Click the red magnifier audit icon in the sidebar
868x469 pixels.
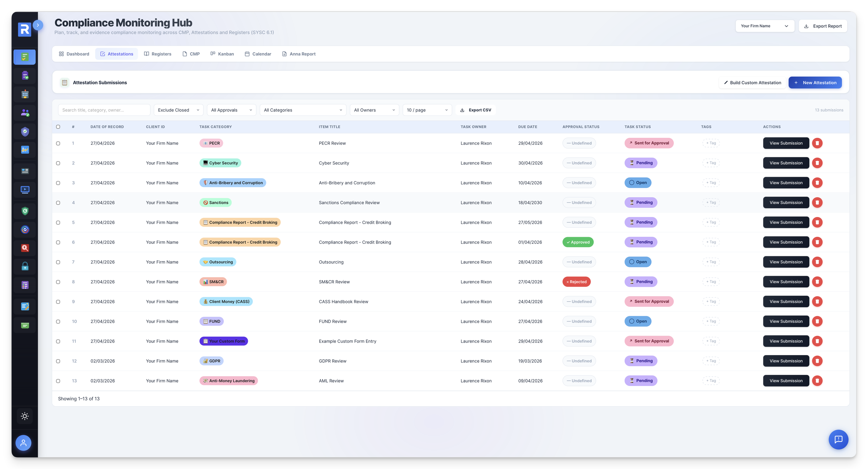[25, 248]
